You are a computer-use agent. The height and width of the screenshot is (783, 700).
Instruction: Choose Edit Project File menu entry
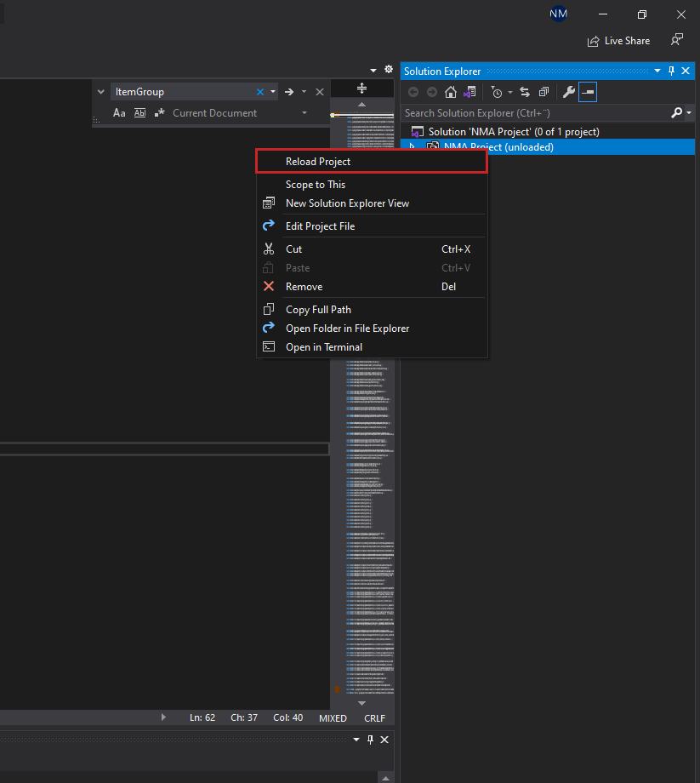[x=320, y=226]
